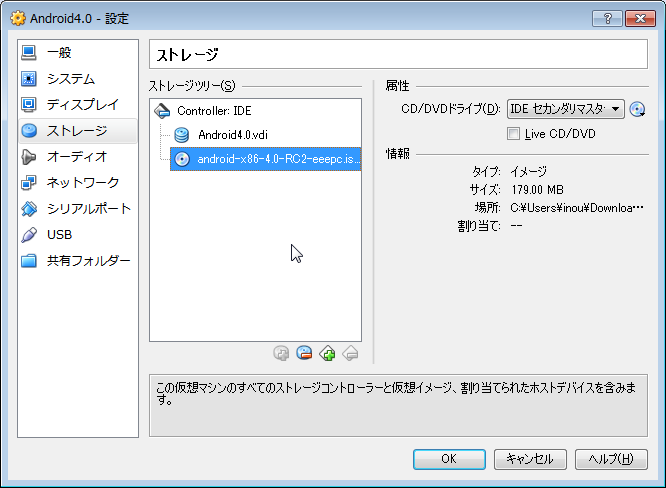This screenshot has height=488, width=666.
Task: Open the システム settings category
Action: coord(78,79)
